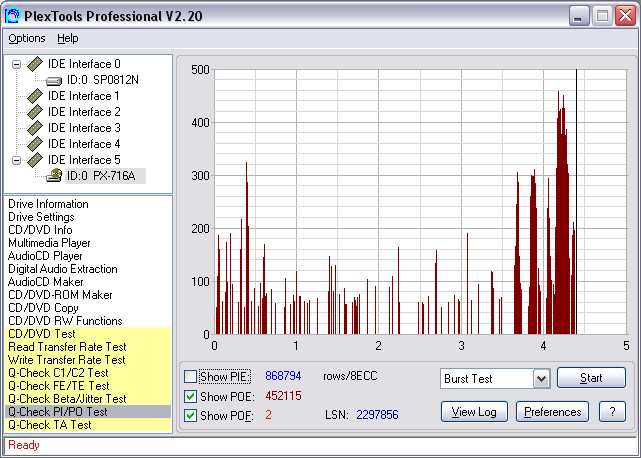The height and width of the screenshot is (458, 641).
Task: Open the Help menu
Action: (67, 38)
